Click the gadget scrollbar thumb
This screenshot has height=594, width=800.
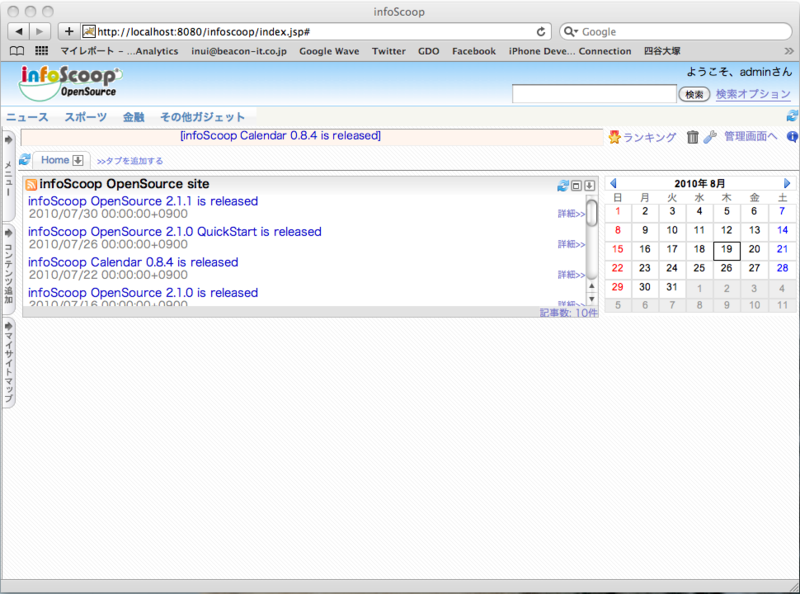click(x=592, y=213)
